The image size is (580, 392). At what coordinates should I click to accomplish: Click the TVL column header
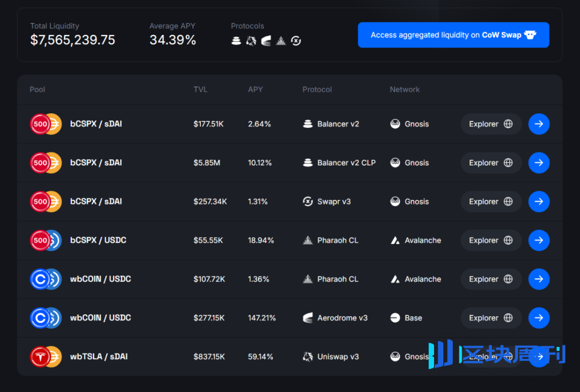pyautogui.click(x=200, y=90)
